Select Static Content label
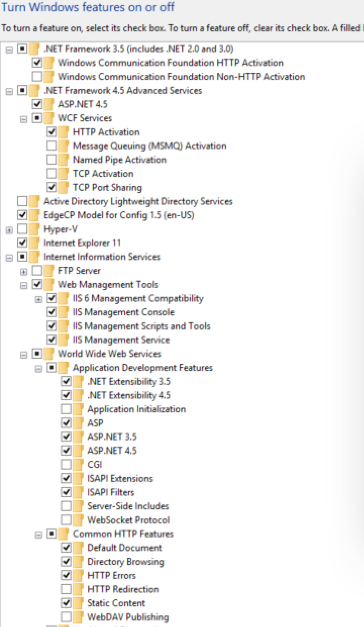 pyautogui.click(x=116, y=603)
